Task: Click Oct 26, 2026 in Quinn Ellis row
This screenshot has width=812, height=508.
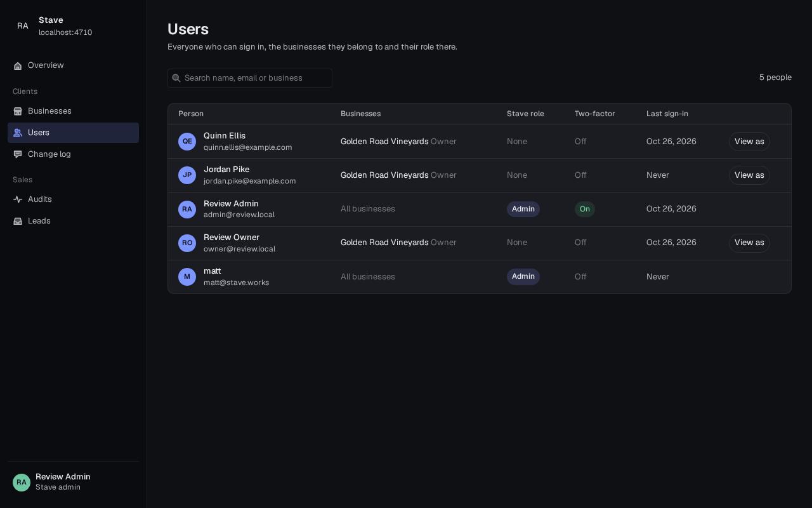Action: pyautogui.click(x=671, y=142)
